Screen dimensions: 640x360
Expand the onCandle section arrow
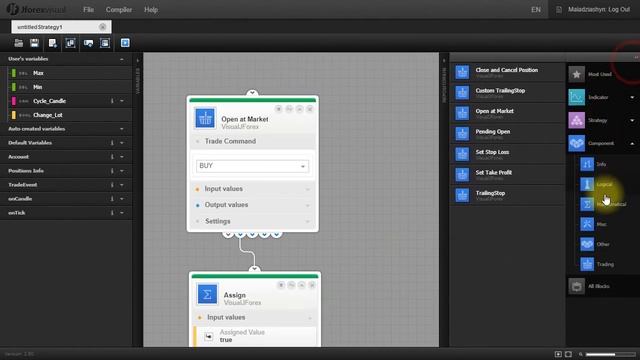(x=122, y=199)
